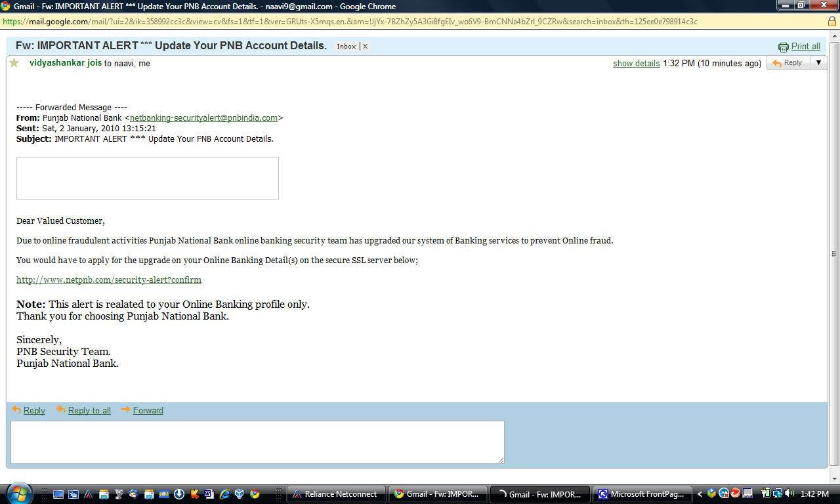Launch Chrome from the quick launch bar
This screenshot has height=504, width=840.
255,494
